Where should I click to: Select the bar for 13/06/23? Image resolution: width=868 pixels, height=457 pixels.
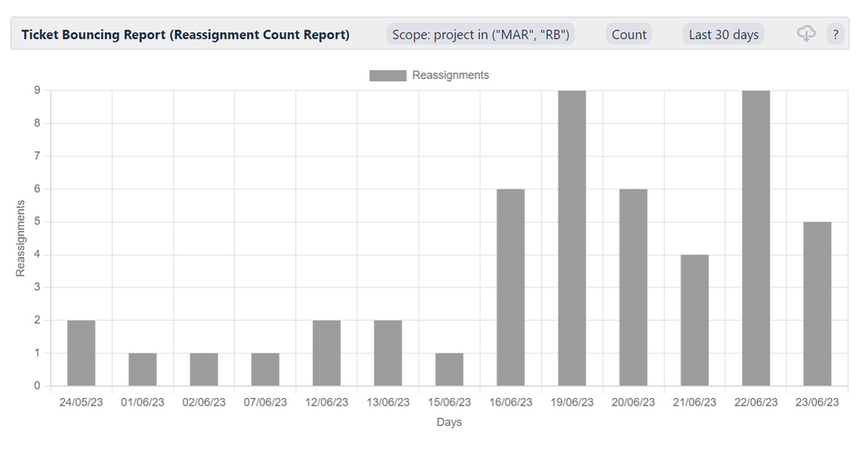point(388,353)
